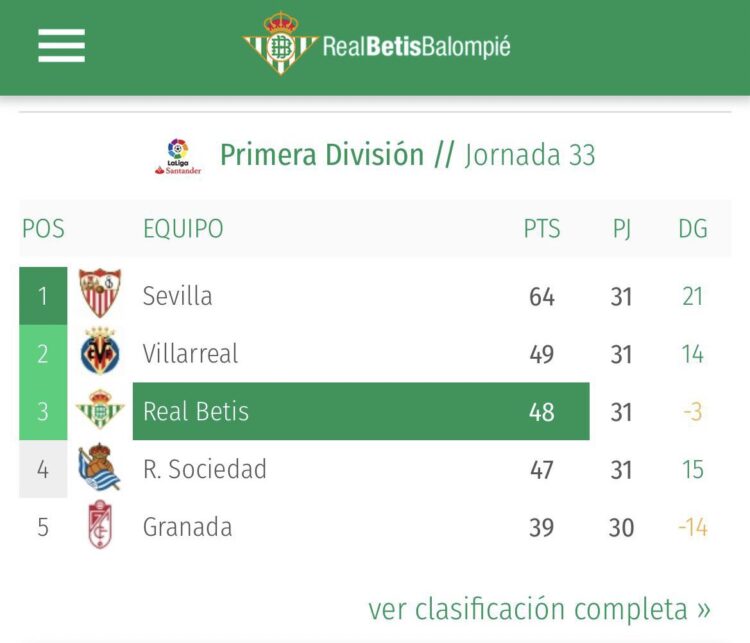Click the Villarreal club crest
Image resolution: width=750 pixels, height=643 pixels.
100,351
